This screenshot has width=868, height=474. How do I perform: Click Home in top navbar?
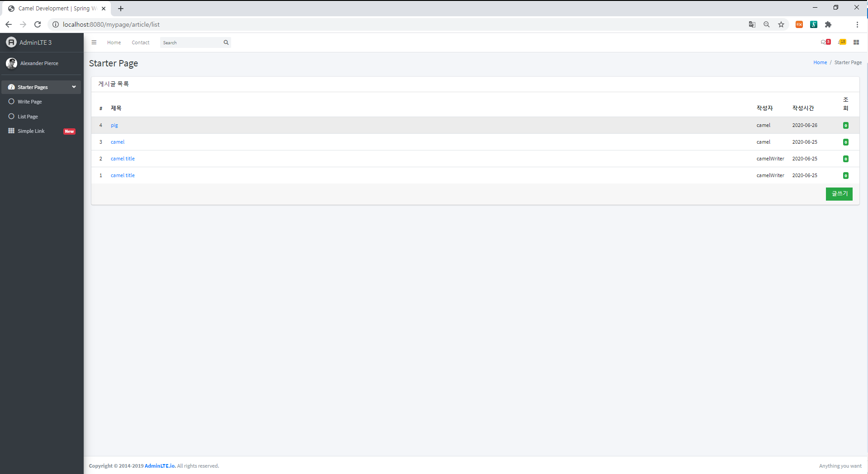click(x=114, y=42)
